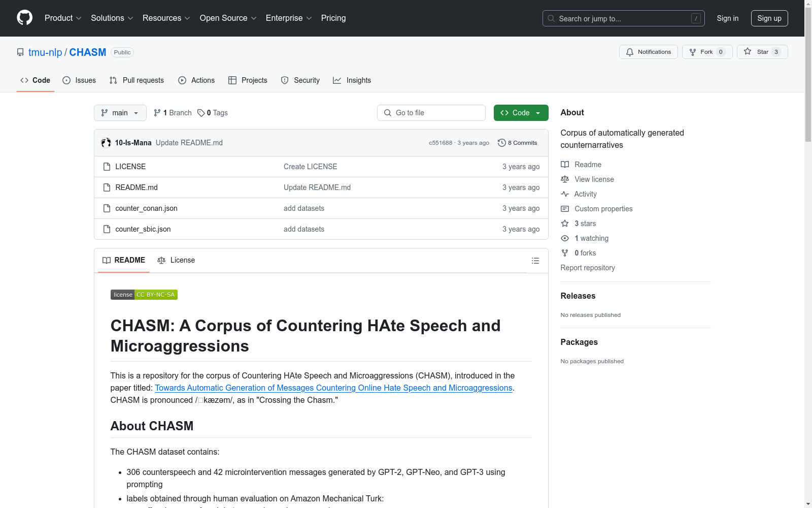Click the branch icon beside 1 Branch
This screenshot has height=508, width=812.
pos(157,113)
